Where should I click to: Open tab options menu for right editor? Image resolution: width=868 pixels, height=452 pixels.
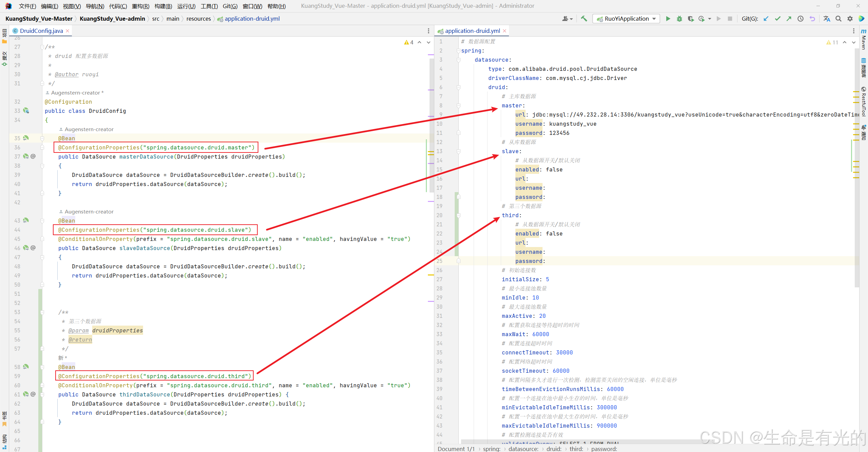[854, 31]
